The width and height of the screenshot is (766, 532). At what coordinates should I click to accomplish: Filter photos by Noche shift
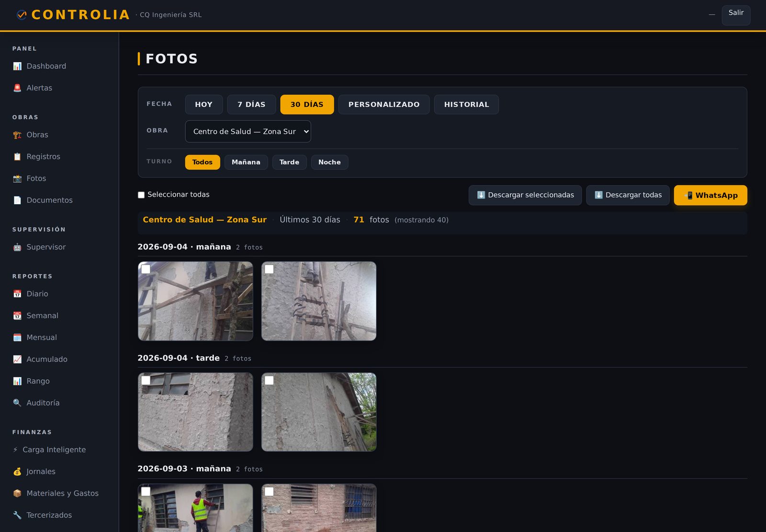(x=330, y=162)
